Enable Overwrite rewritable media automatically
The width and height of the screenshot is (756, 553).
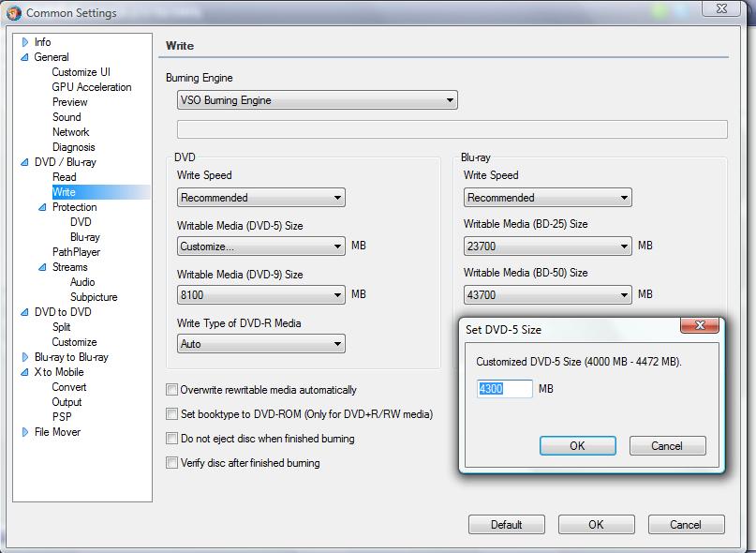[x=171, y=389]
